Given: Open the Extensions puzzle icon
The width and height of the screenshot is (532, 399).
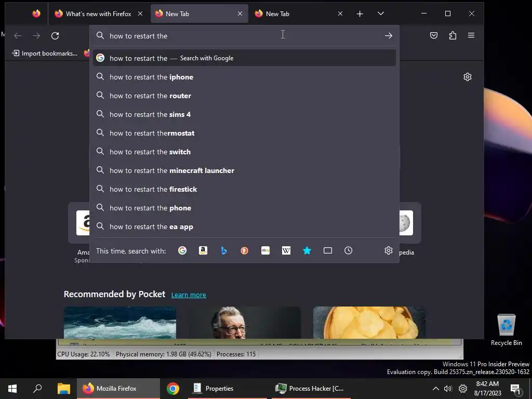Looking at the screenshot, I should coord(453,35).
